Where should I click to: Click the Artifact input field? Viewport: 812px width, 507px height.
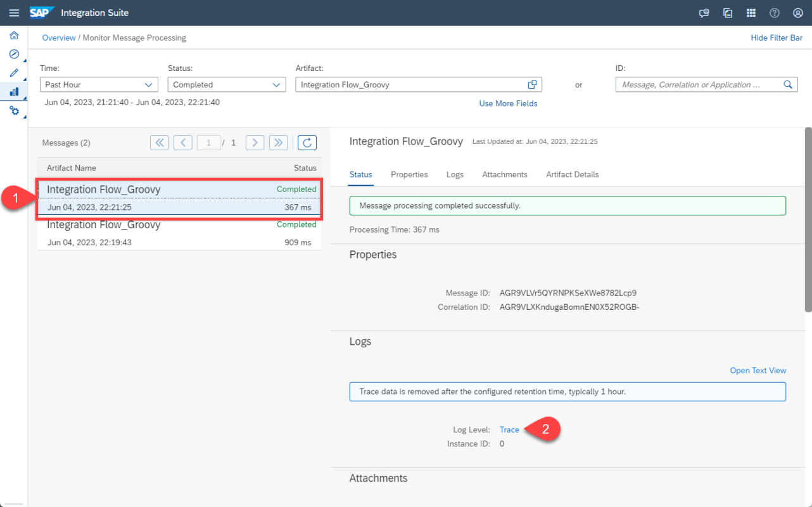(419, 84)
